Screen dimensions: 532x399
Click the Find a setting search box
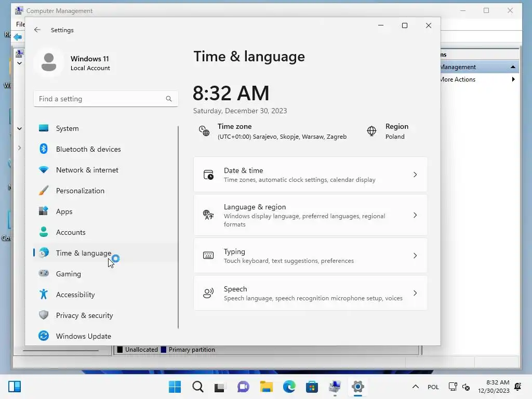[105, 99]
